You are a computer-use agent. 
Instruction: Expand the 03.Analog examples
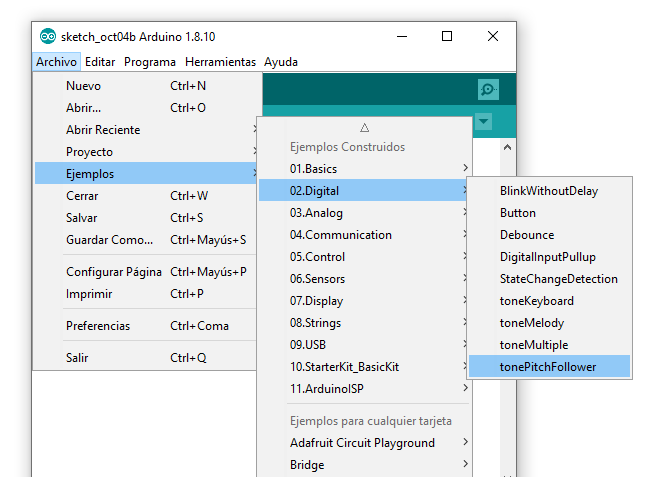pos(364,213)
